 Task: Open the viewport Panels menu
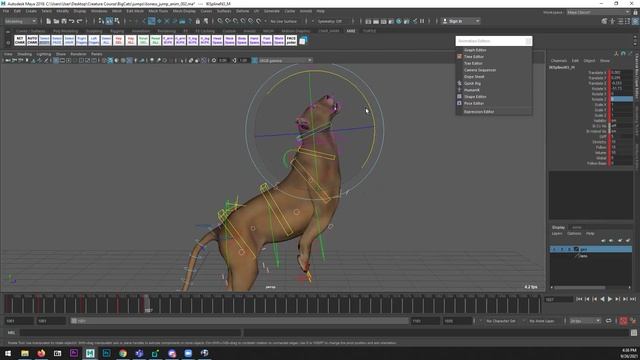click(x=96, y=54)
